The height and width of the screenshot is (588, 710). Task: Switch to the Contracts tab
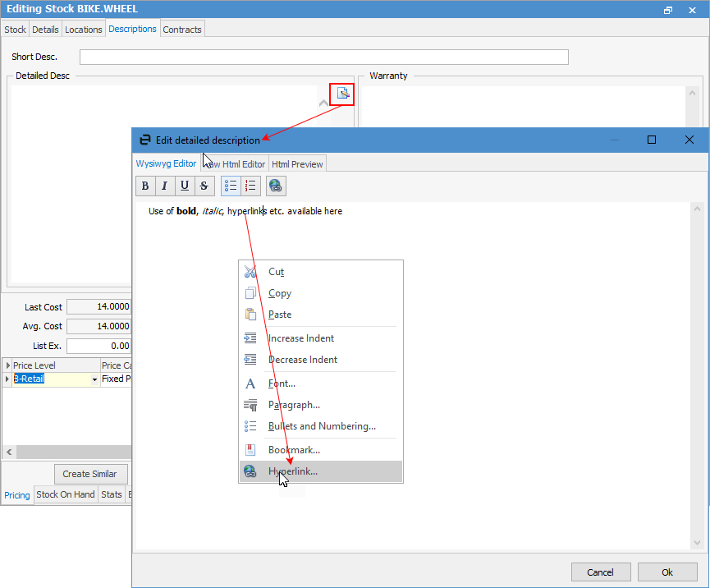[x=182, y=29]
